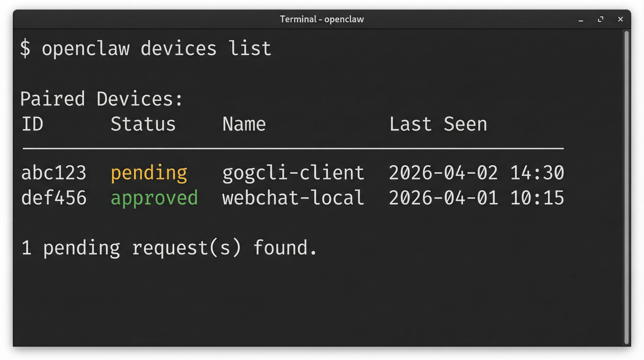Select the device ID abc123
644x360 pixels.
[x=54, y=172]
